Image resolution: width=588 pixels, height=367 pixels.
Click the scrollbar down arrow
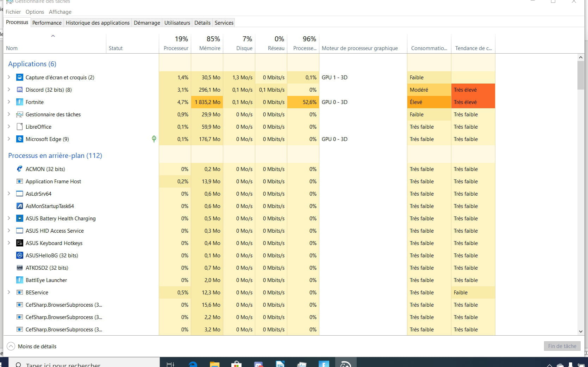pyautogui.click(x=581, y=331)
